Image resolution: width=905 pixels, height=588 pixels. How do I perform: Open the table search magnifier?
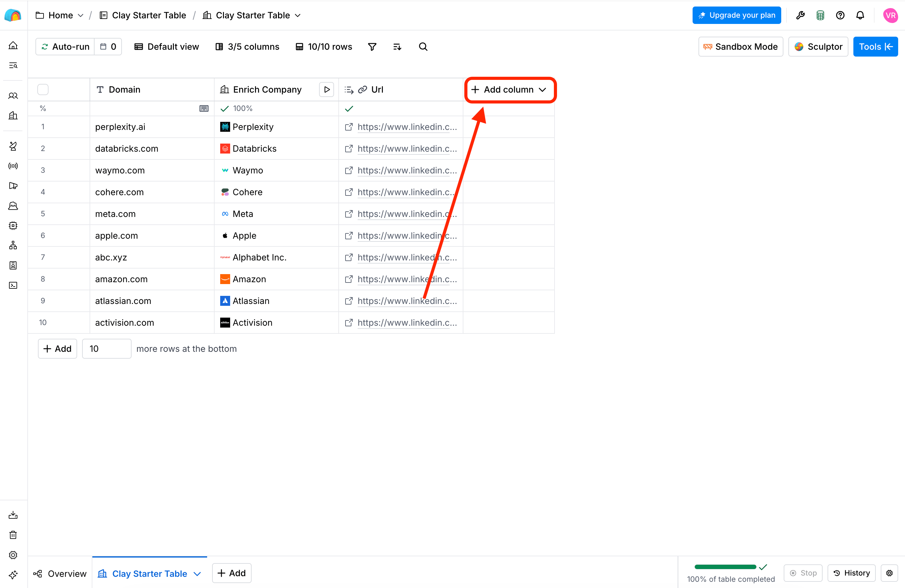[x=423, y=47]
